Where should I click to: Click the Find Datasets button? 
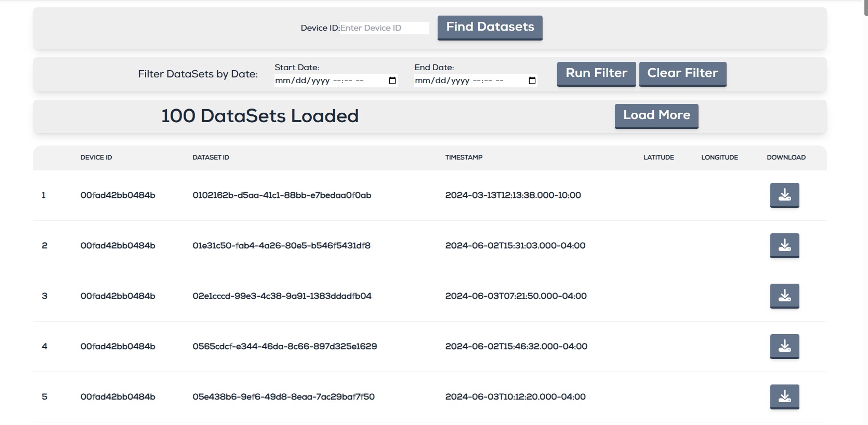(x=490, y=28)
